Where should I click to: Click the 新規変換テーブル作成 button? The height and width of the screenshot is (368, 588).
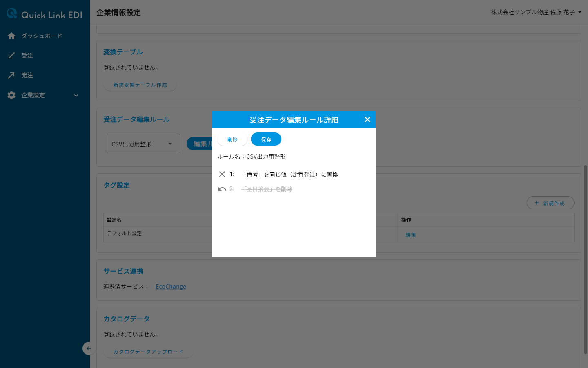point(140,85)
